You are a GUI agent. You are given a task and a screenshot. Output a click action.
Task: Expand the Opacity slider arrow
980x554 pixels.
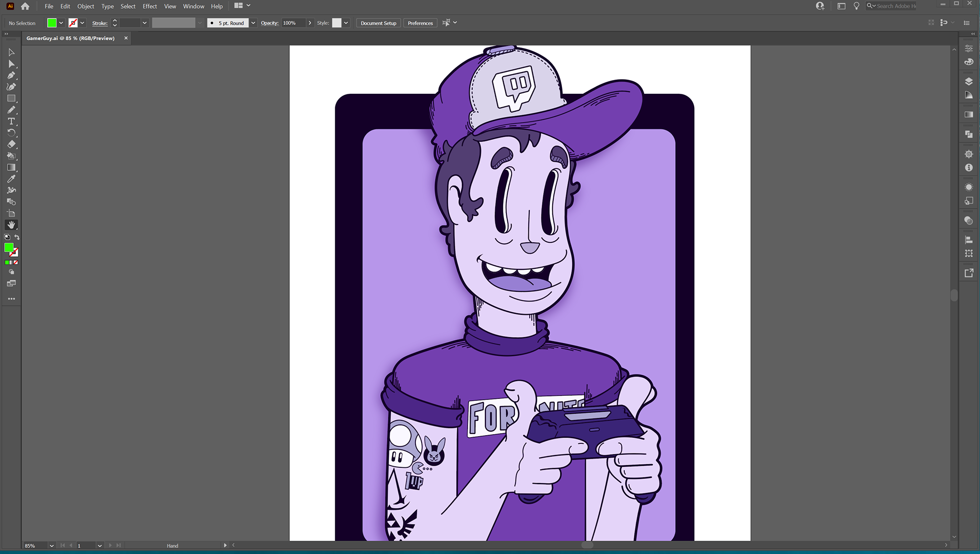[310, 23]
